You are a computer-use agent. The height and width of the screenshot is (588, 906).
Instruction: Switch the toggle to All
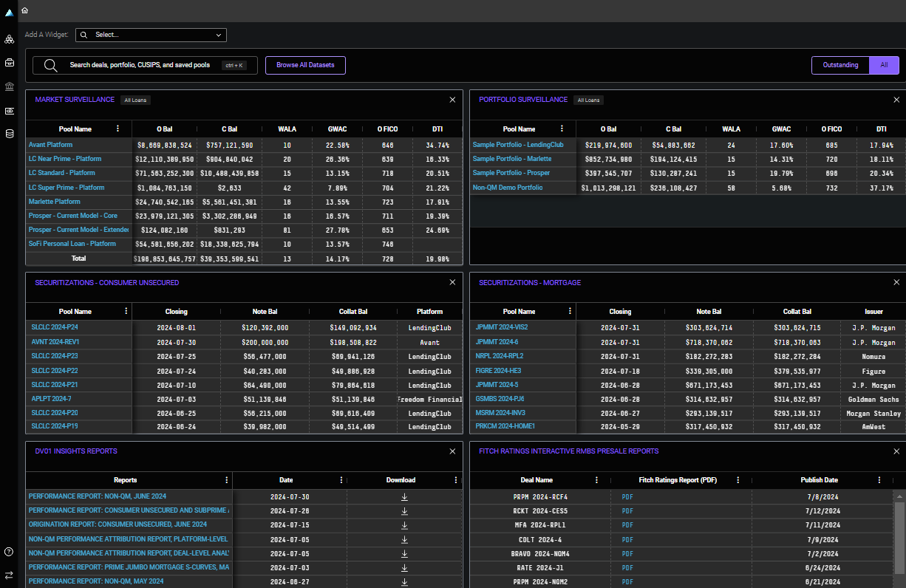pos(884,65)
